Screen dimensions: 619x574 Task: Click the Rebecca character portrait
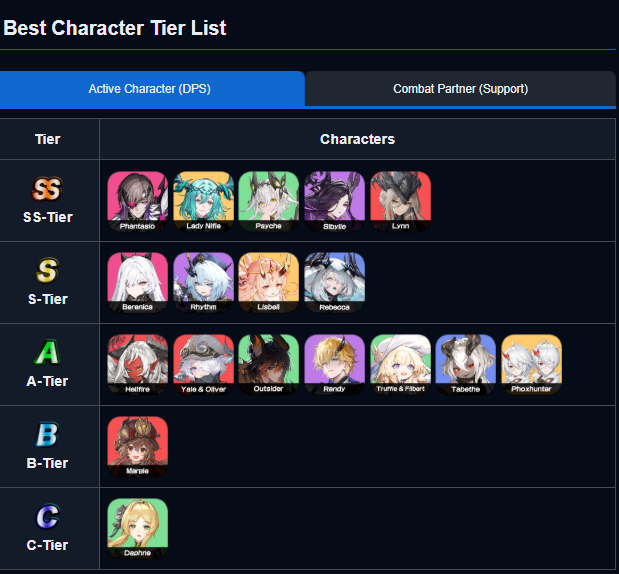point(334,283)
